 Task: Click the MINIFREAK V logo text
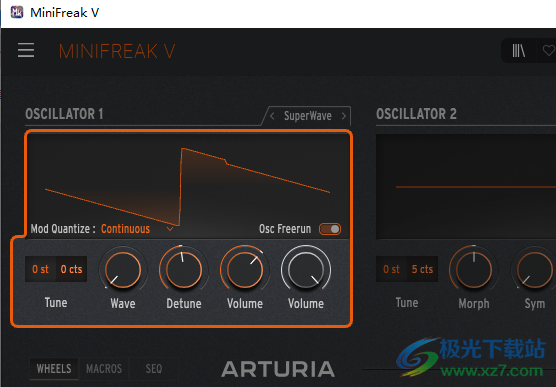click(117, 51)
